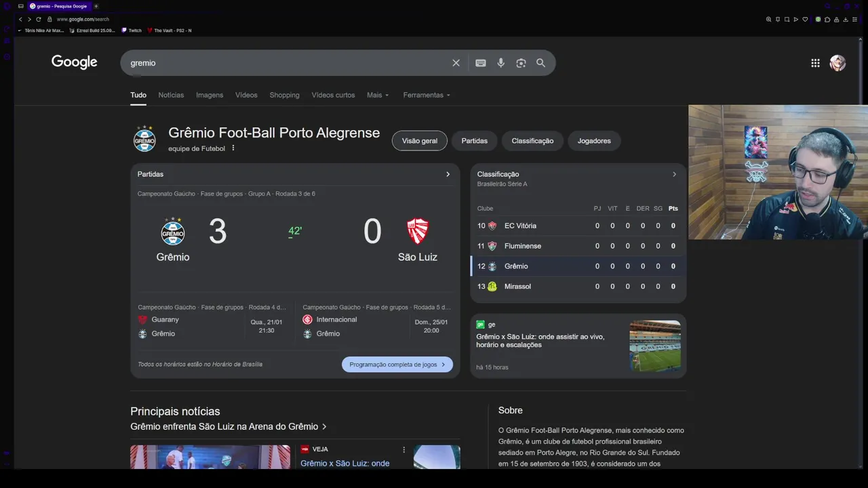This screenshot has height=488, width=868.
Task: Reload the page with refresh icon
Action: pyautogui.click(x=39, y=19)
